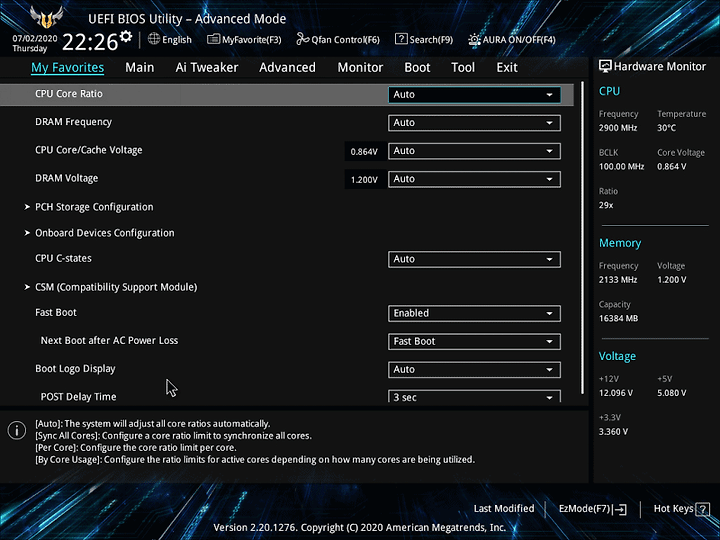Toggle AURA lighting bulb icon
The width and height of the screenshot is (720, 540).
(474, 39)
